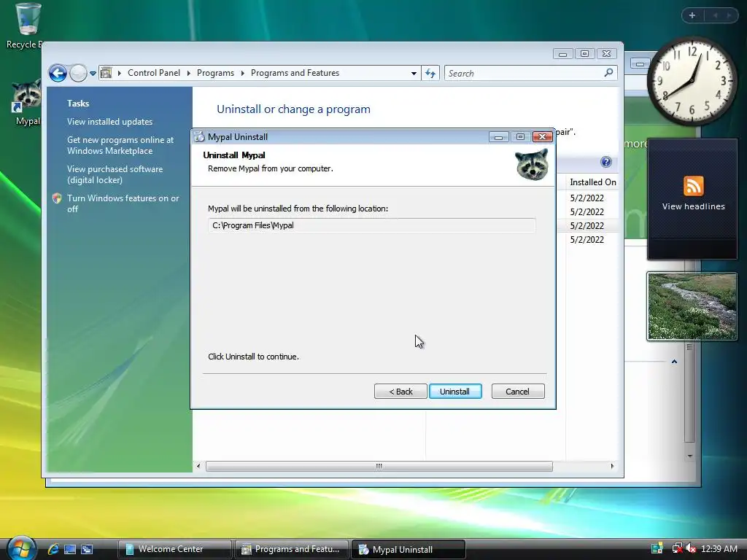Click the 12:39 AM taskbar clock

click(719, 549)
